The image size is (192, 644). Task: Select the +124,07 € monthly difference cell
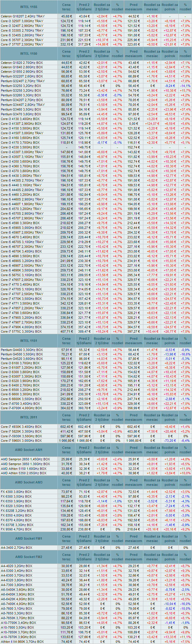tap(152, 124)
